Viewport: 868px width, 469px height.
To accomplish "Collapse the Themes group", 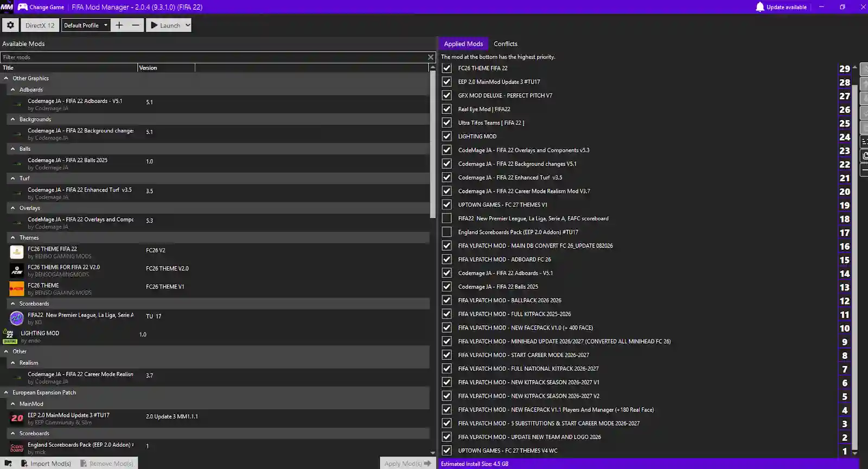I will pos(12,237).
